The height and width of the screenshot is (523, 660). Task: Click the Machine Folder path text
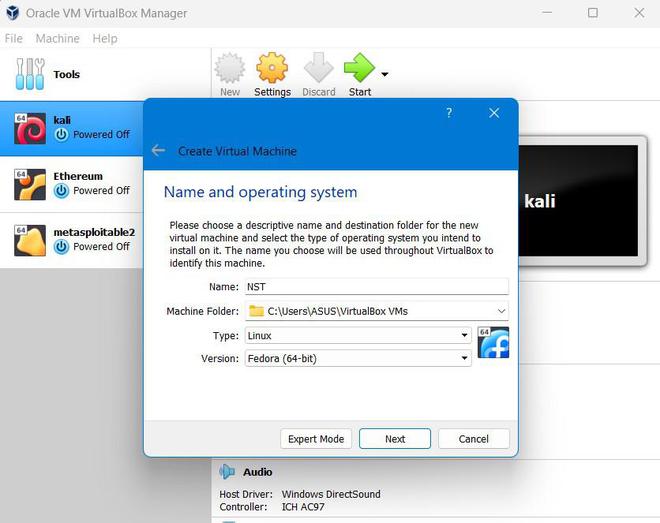[x=338, y=311]
